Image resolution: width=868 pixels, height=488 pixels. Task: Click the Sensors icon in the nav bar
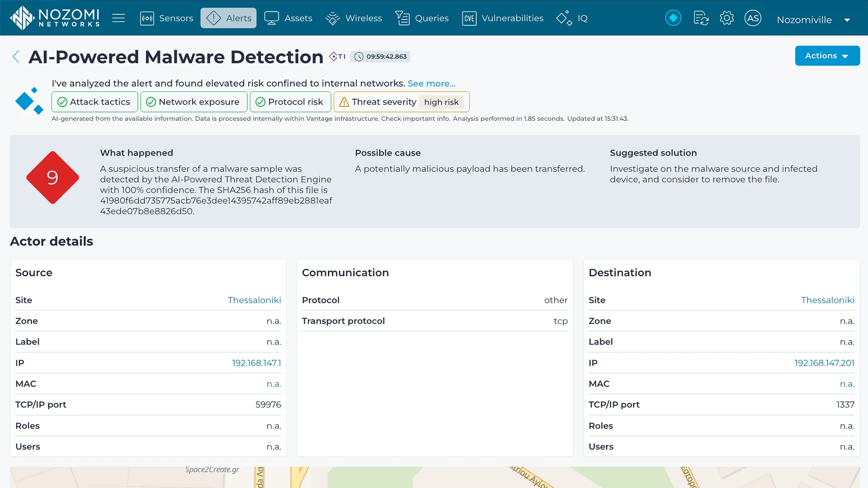point(147,19)
